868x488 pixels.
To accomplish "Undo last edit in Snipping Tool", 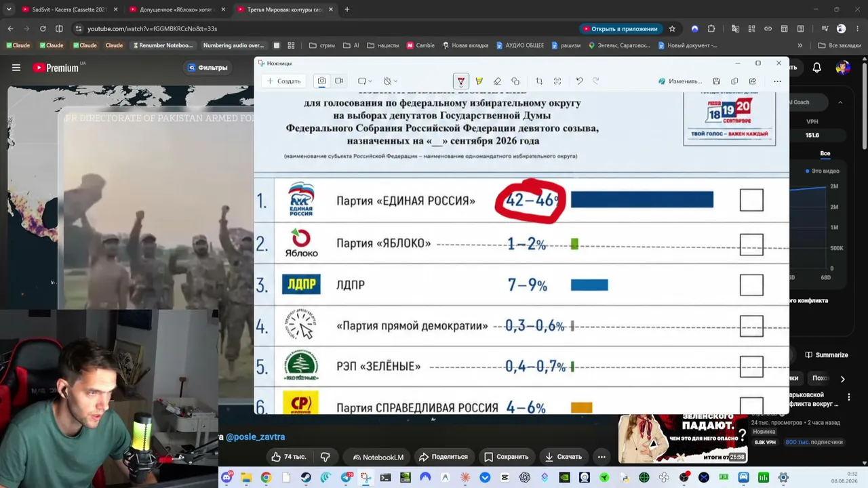I will click(579, 81).
